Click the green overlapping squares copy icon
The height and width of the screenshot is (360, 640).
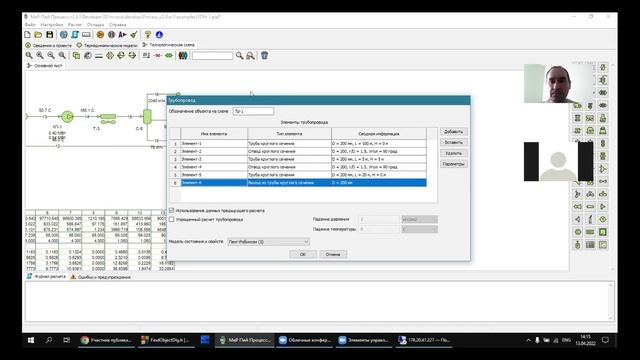click(x=76, y=56)
